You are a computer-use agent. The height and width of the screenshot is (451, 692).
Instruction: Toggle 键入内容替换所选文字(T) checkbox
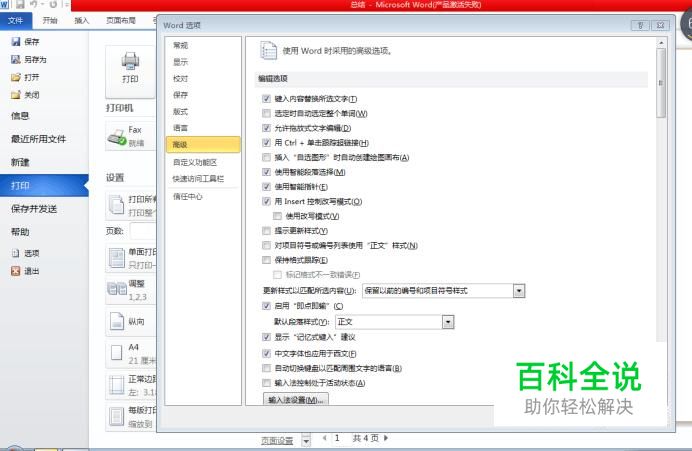(x=266, y=99)
